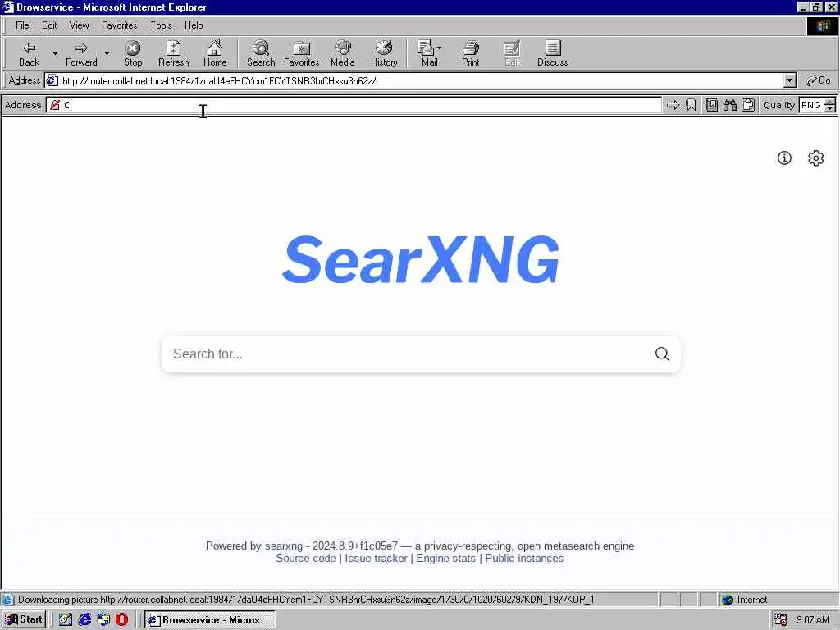This screenshot has width=840, height=630.
Task: Open the History toolbar pane
Action: coord(384,53)
